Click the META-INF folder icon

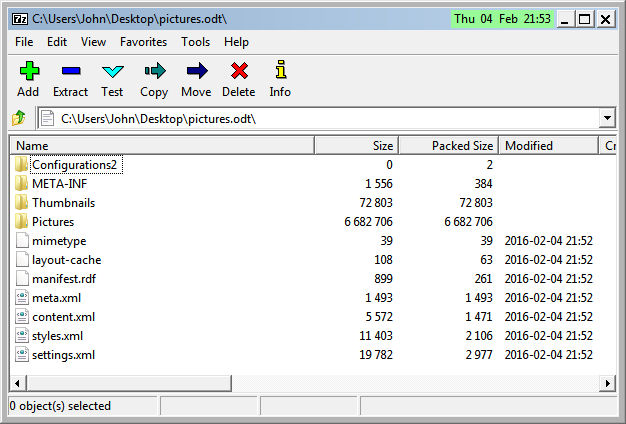(x=21, y=184)
